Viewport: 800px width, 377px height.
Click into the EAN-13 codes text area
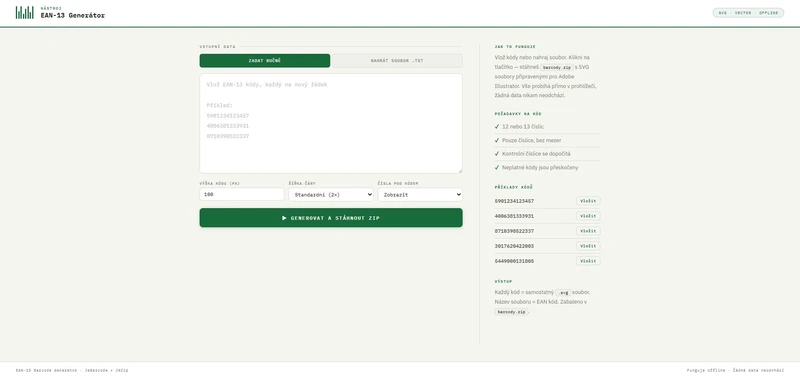pyautogui.click(x=331, y=123)
